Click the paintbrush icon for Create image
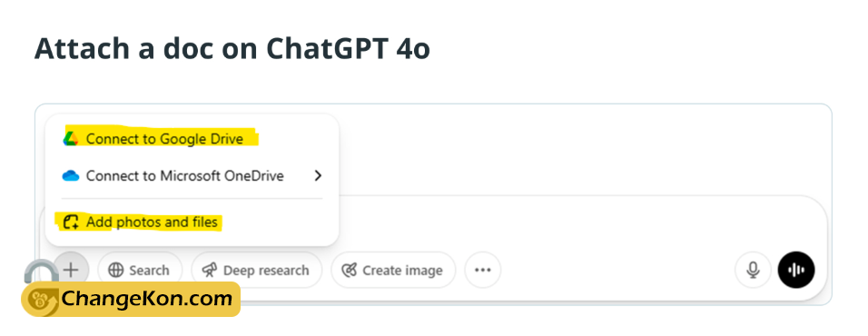868x336 pixels. [350, 270]
